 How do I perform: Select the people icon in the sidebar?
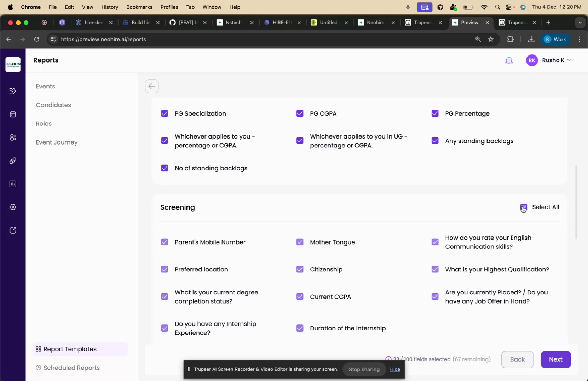[x=13, y=137]
